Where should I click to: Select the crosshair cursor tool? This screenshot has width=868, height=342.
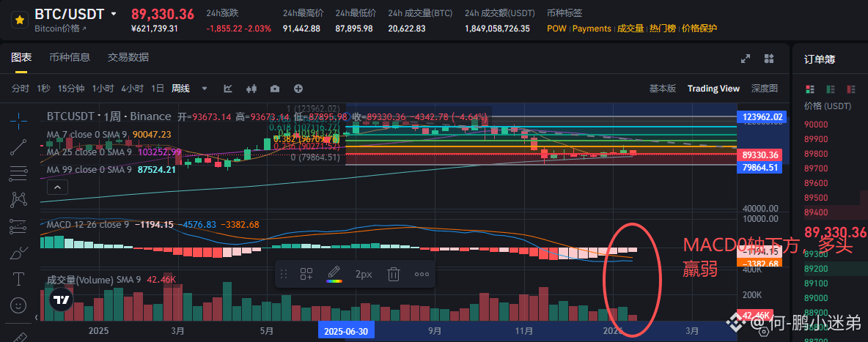tap(19, 119)
